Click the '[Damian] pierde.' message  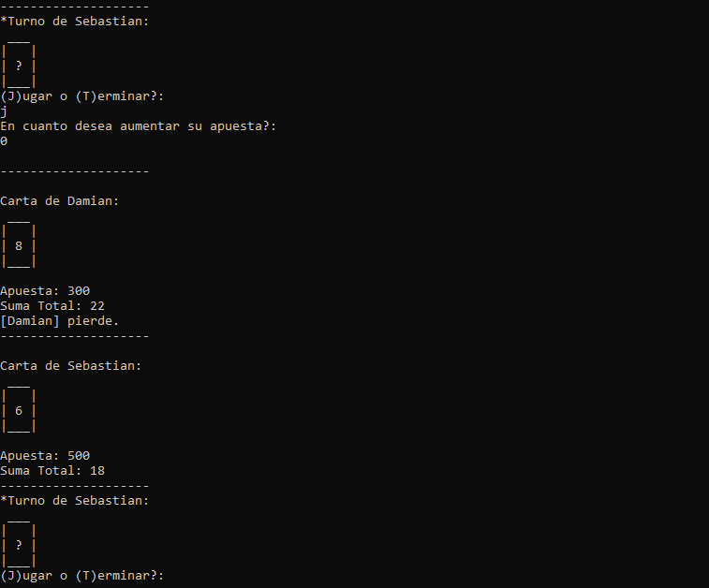point(60,321)
